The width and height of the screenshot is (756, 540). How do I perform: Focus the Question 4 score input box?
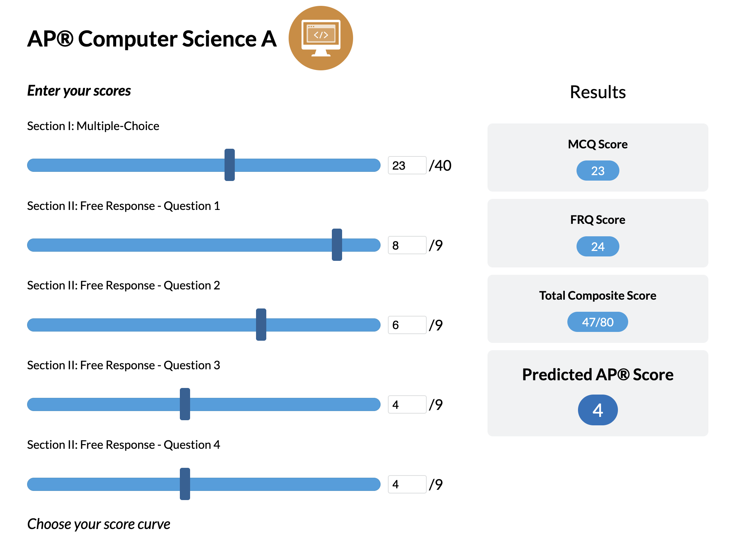point(407,484)
